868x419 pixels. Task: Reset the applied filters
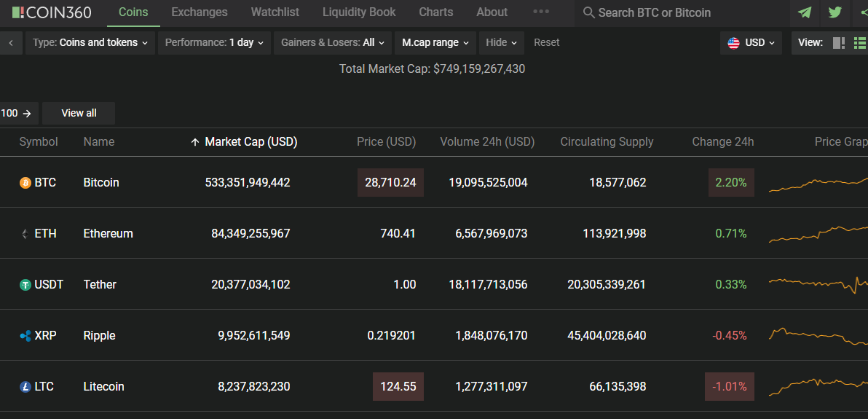pyautogui.click(x=546, y=43)
